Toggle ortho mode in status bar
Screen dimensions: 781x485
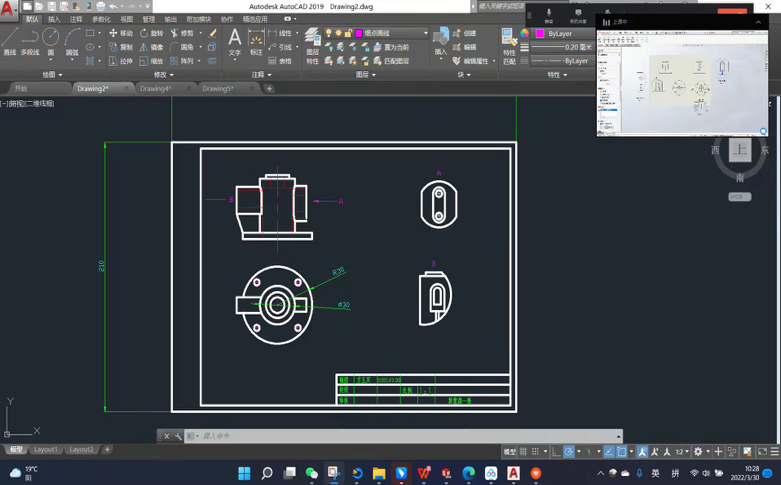click(x=557, y=452)
